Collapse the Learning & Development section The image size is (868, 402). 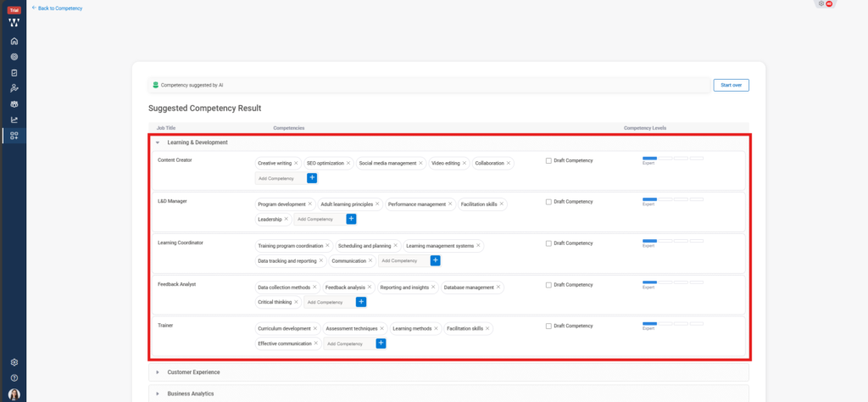point(157,142)
